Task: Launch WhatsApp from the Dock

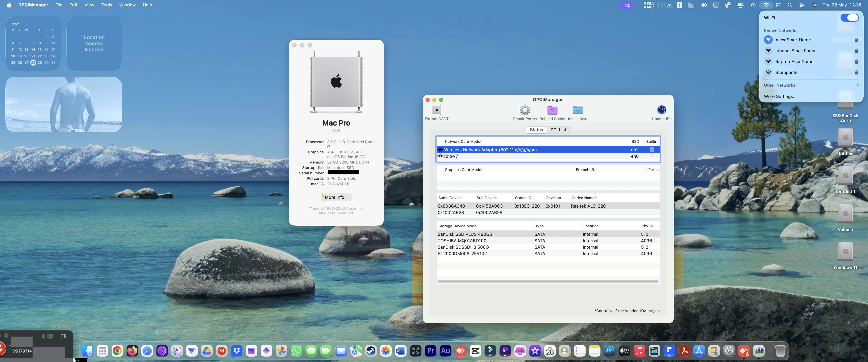Action: point(296,351)
